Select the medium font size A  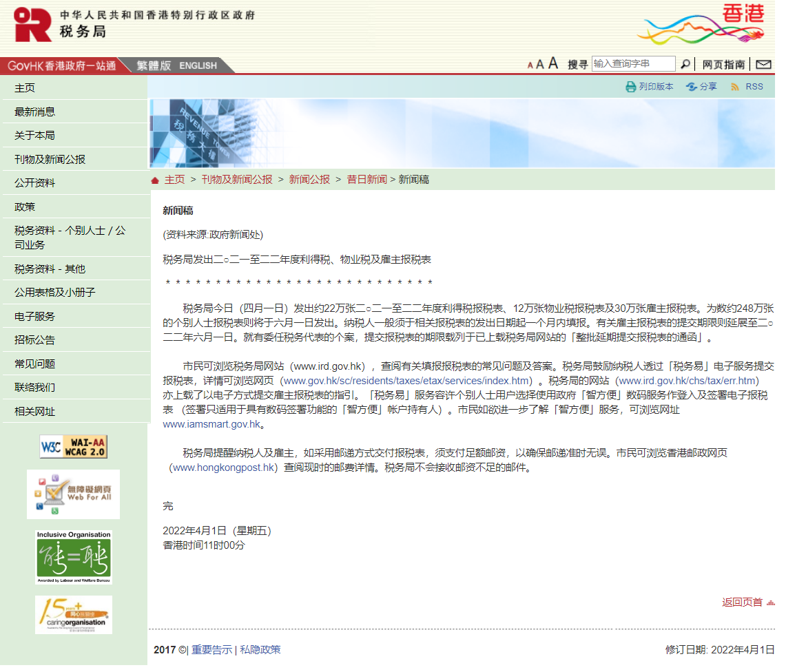point(540,64)
